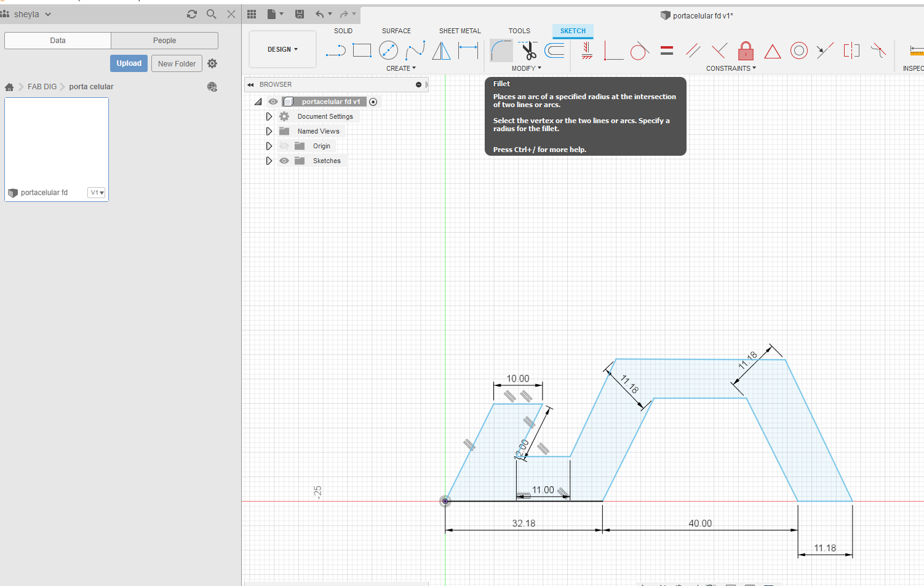
Task: Click the Equal constraint icon
Action: coord(667,50)
